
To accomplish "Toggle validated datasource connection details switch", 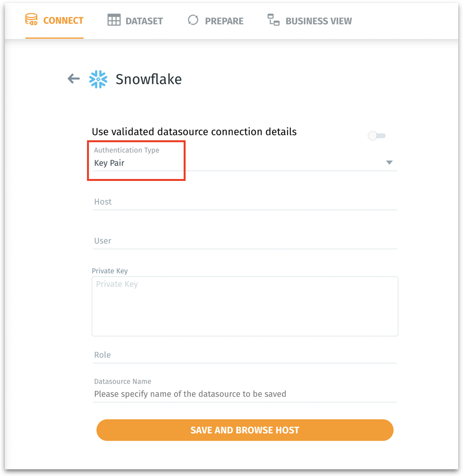I will [x=376, y=136].
